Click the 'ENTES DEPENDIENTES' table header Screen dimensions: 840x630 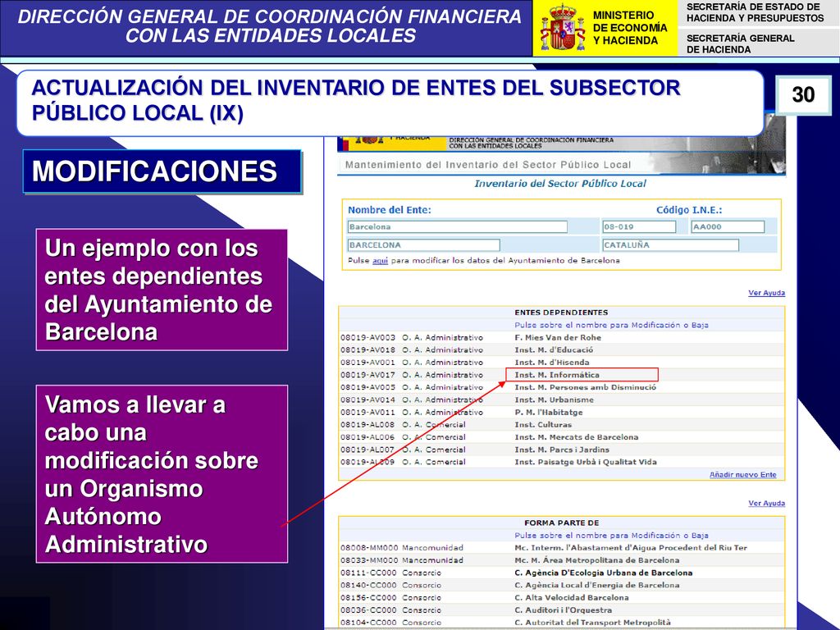click(x=561, y=313)
